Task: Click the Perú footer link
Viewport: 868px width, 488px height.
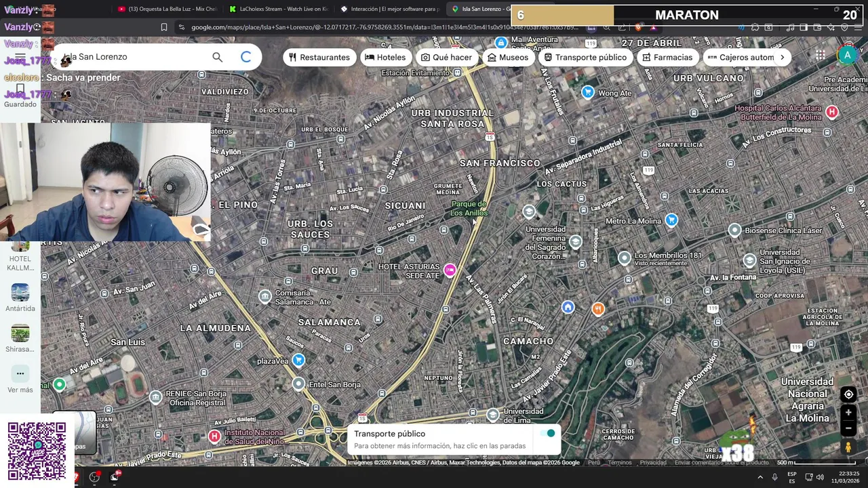Action: (x=594, y=462)
